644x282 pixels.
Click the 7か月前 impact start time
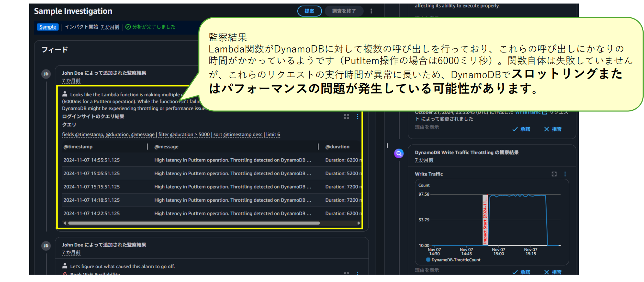pyautogui.click(x=110, y=27)
